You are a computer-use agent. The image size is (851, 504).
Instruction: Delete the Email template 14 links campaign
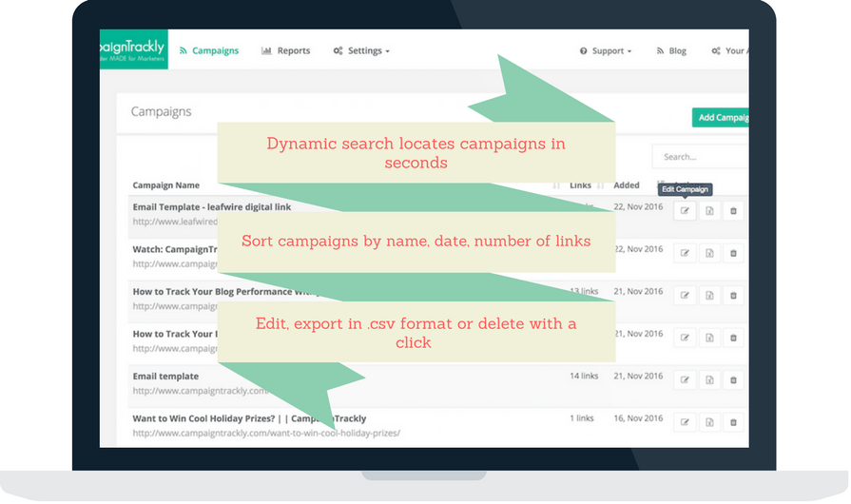click(x=733, y=380)
